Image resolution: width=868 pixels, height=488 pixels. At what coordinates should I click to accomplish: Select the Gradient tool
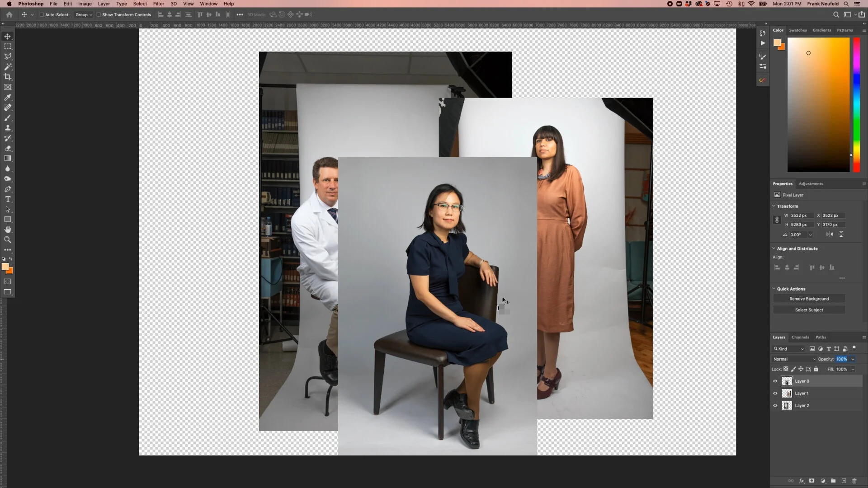(8, 159)
